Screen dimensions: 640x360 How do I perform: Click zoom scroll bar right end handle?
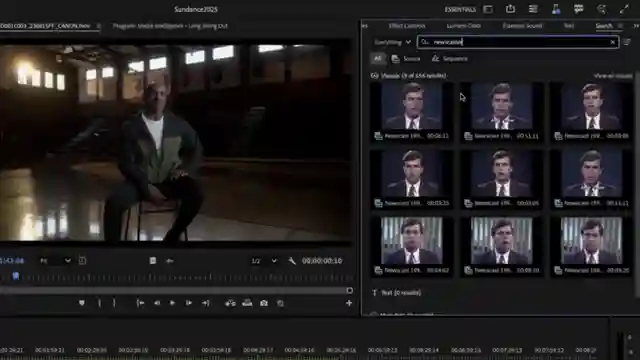(x=349, y=290)
